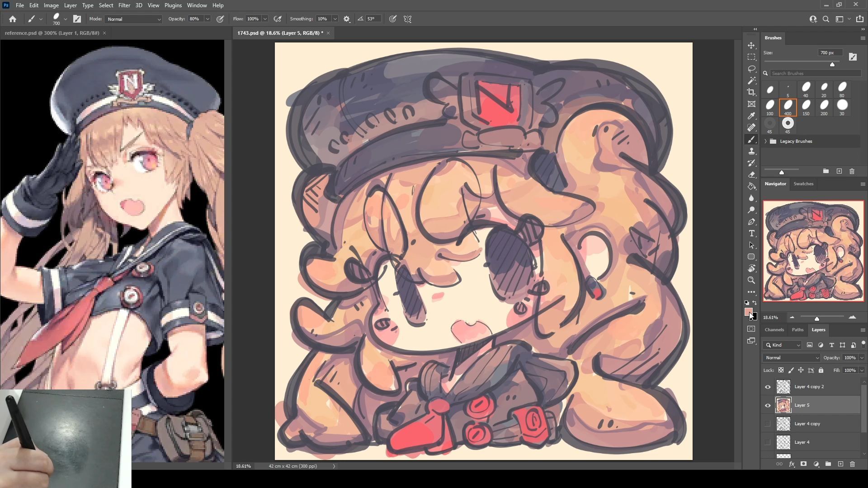Expand the Legacy Brushes folder
This screenshot has height=488, width=868.
pos(765,141)
